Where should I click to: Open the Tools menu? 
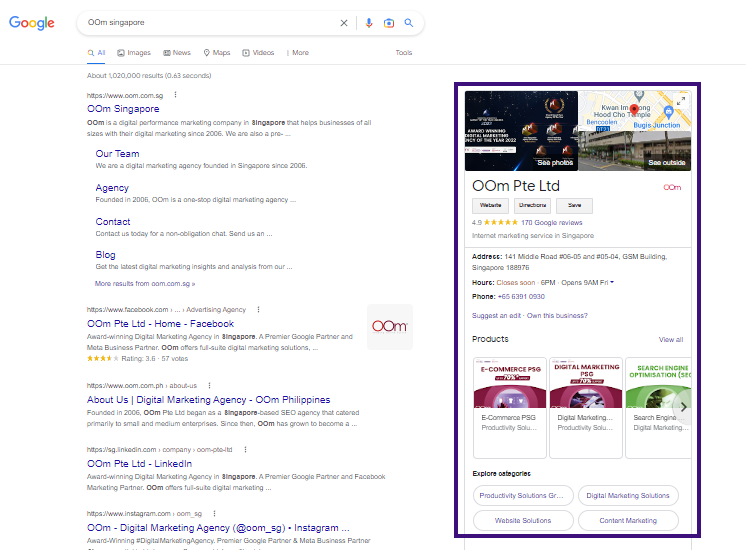pos(404,53)
